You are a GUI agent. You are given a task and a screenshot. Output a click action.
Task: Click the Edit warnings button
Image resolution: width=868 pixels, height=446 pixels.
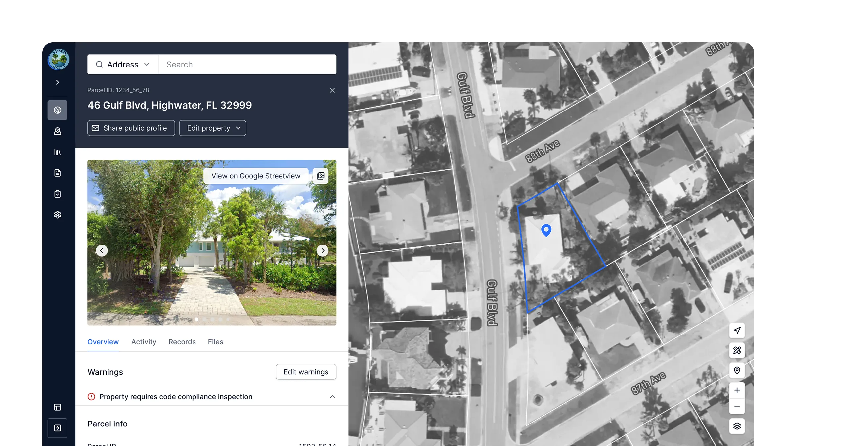point(306,372)
